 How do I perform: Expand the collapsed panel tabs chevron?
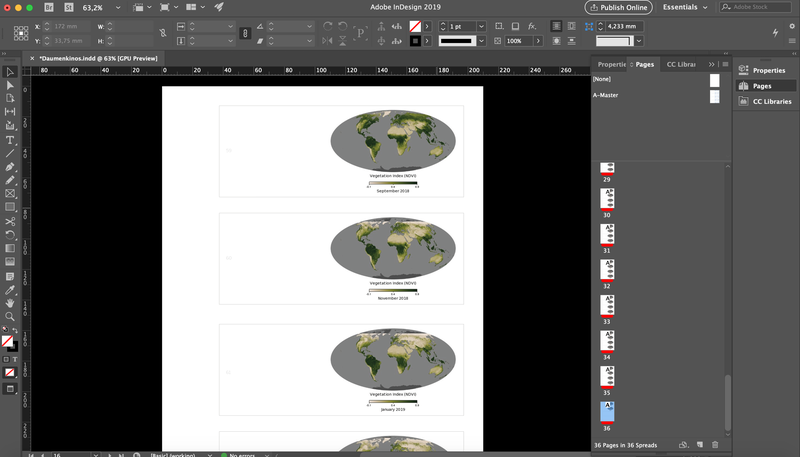click(711, 64)
